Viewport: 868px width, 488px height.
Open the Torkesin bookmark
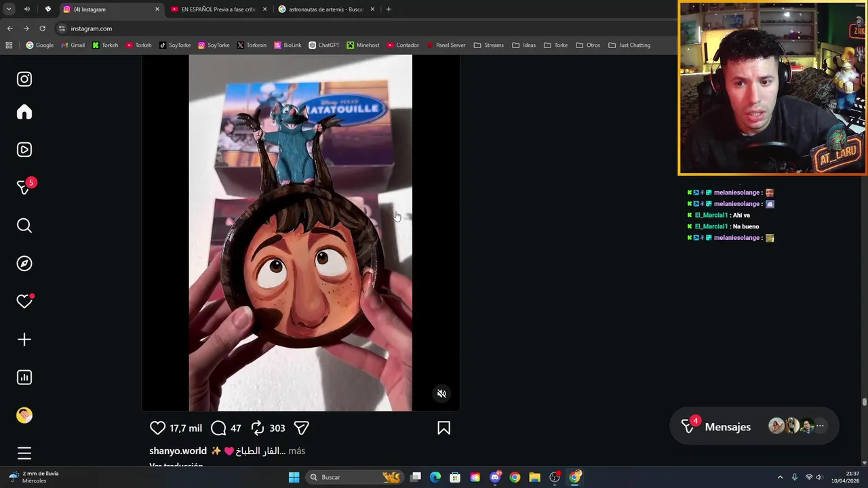coord(252,45)
